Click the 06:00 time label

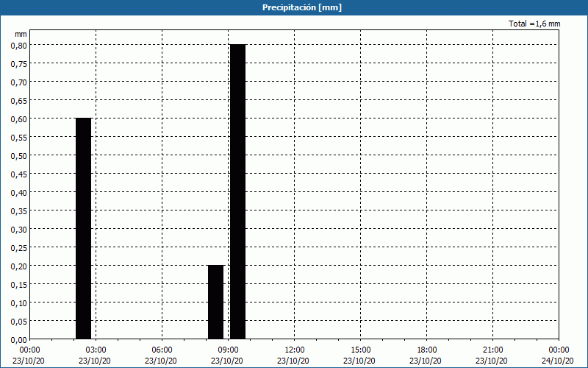(162, 350)
